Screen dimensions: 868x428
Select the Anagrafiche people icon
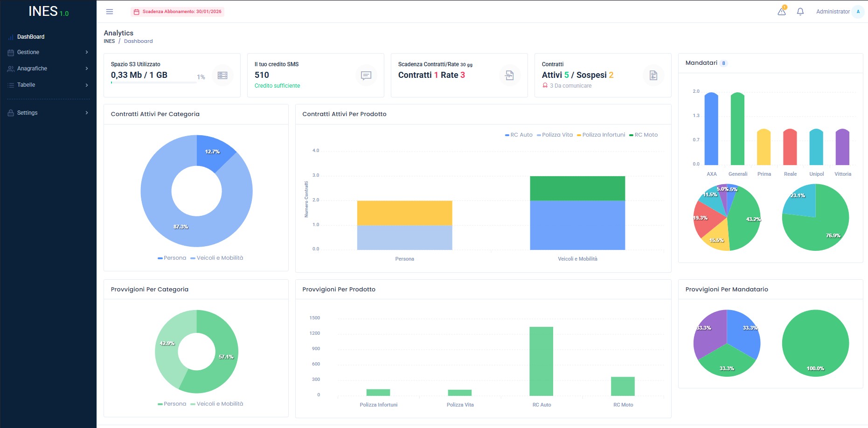click(10, 69)
